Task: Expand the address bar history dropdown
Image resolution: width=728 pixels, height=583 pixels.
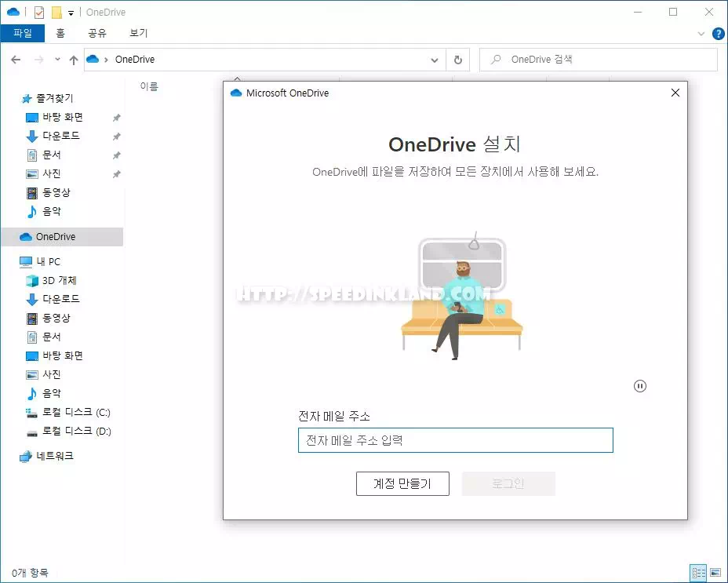Action: 435,60
